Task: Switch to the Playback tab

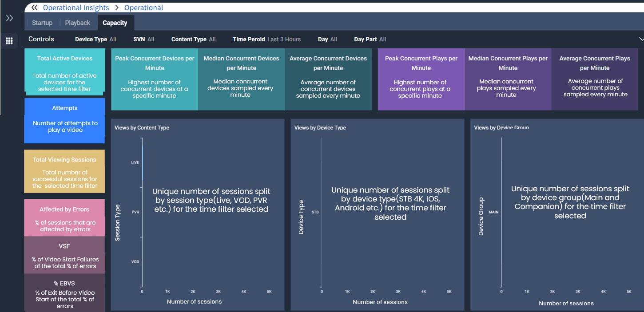Action: coord(77,23)
